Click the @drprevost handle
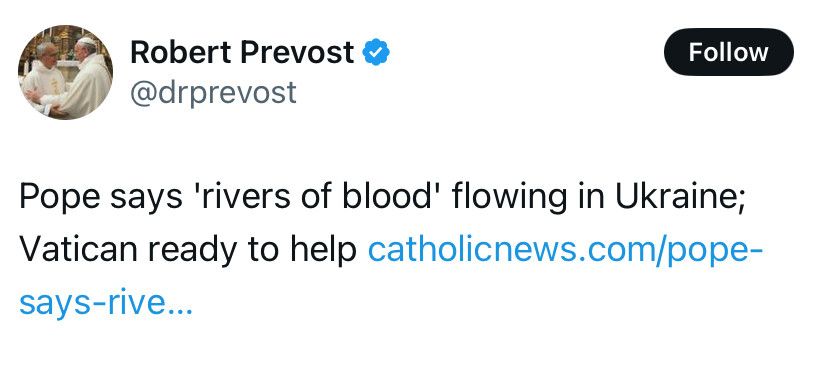Screen dimensions: 828x365 (x=213, y=93)
